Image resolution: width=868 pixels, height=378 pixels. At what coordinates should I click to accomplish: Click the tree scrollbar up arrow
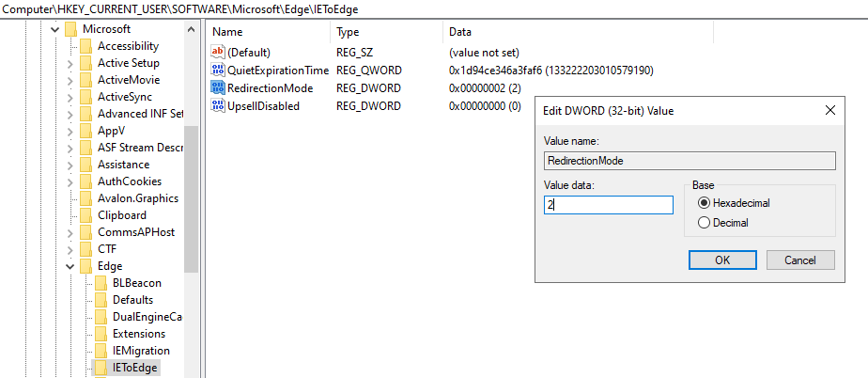pyautogui.click(x=191, y=29)
